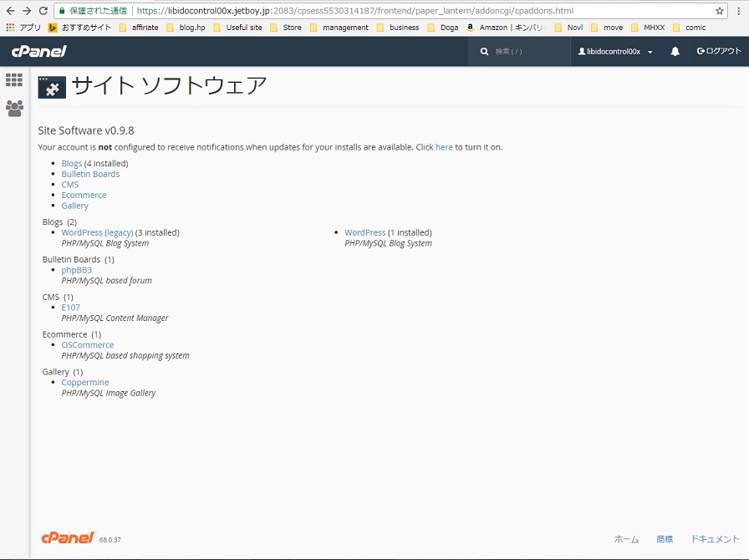The image size is (749, 560).
Task: Open the ドキュメント footer link
Action: tap(715, 539)
